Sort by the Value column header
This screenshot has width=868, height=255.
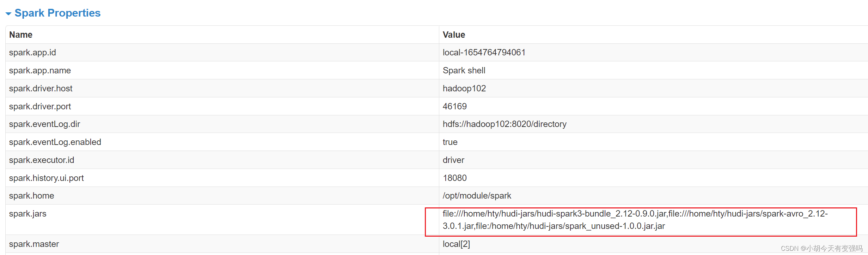[454, 35]
